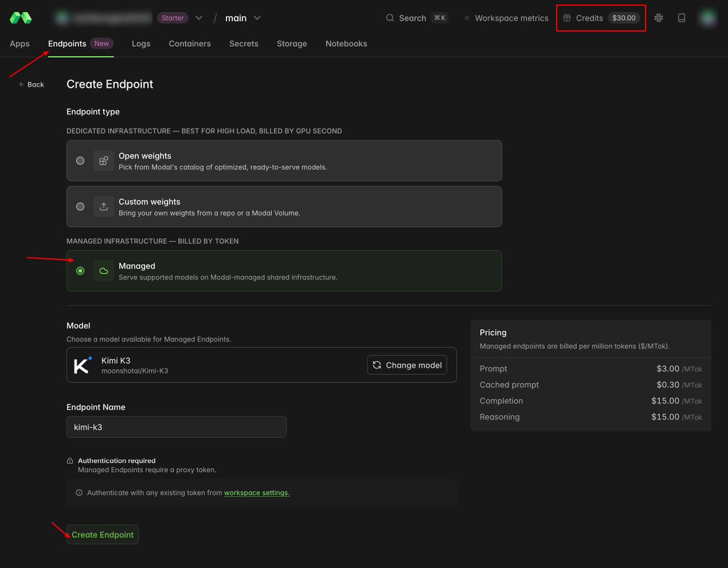Open the documentation book icon
Screen dimensions: 728x568
[x=681, y=18]
